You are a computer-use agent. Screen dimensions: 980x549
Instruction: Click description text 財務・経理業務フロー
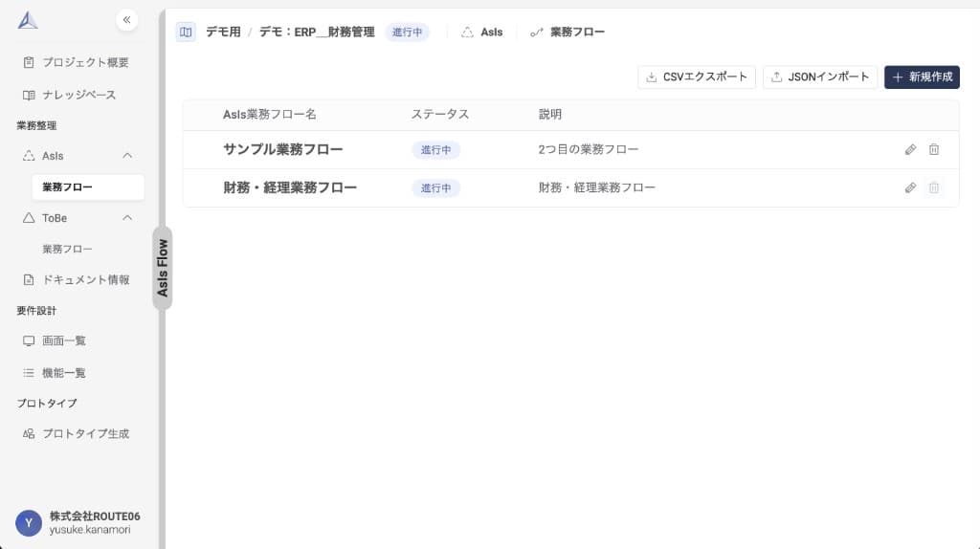tap(597, 187)
